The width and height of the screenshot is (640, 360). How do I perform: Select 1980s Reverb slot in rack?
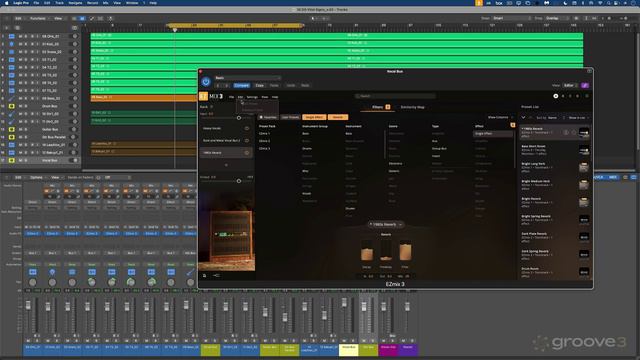pyautogui.click(x=226, y=153)
